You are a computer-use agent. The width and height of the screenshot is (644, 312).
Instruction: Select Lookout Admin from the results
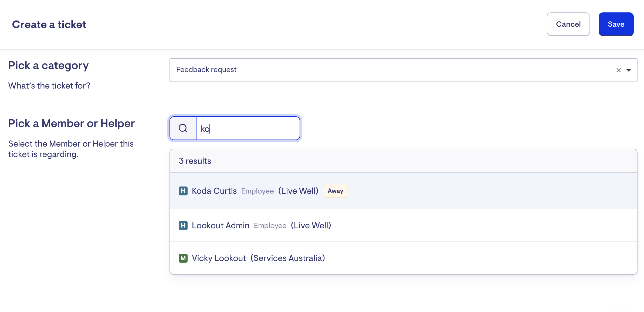point(221,225)
